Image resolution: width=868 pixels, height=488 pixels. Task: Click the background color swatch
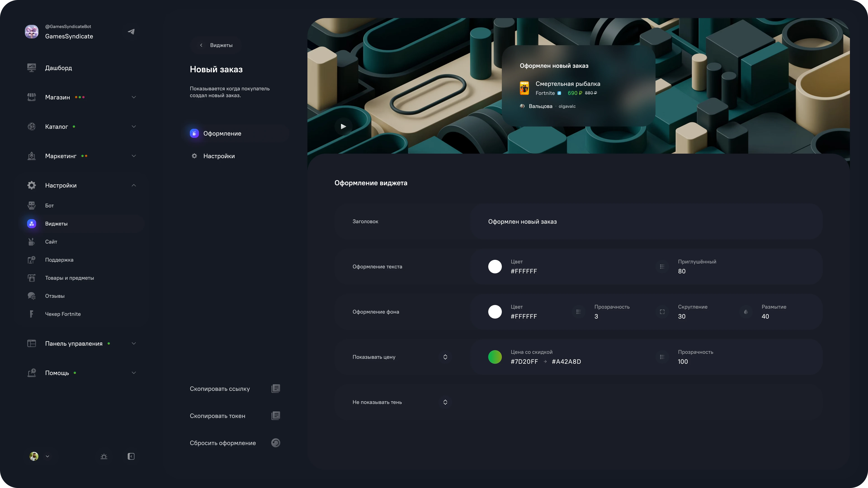click(x=495, y=312)
